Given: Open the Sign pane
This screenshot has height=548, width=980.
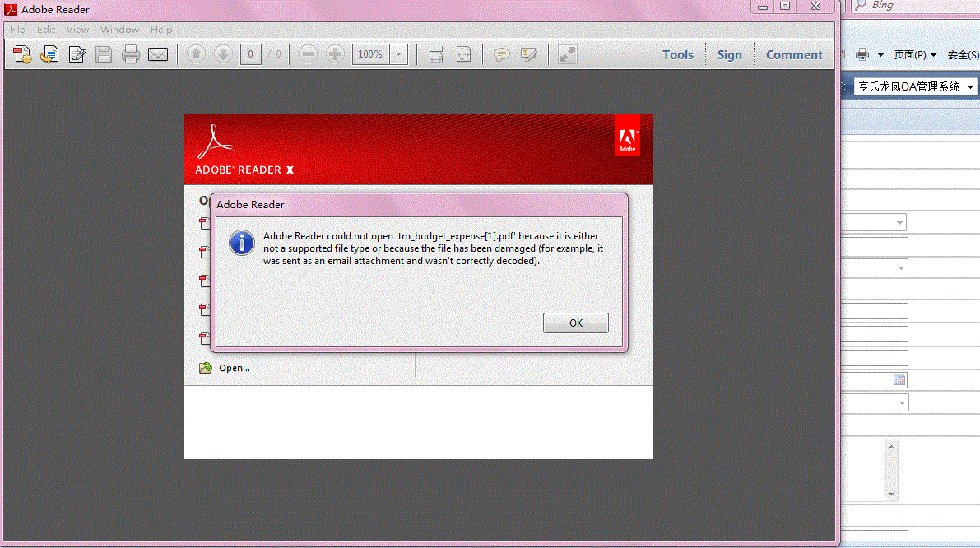Looking at the screenshot, I should click(729, 55).
